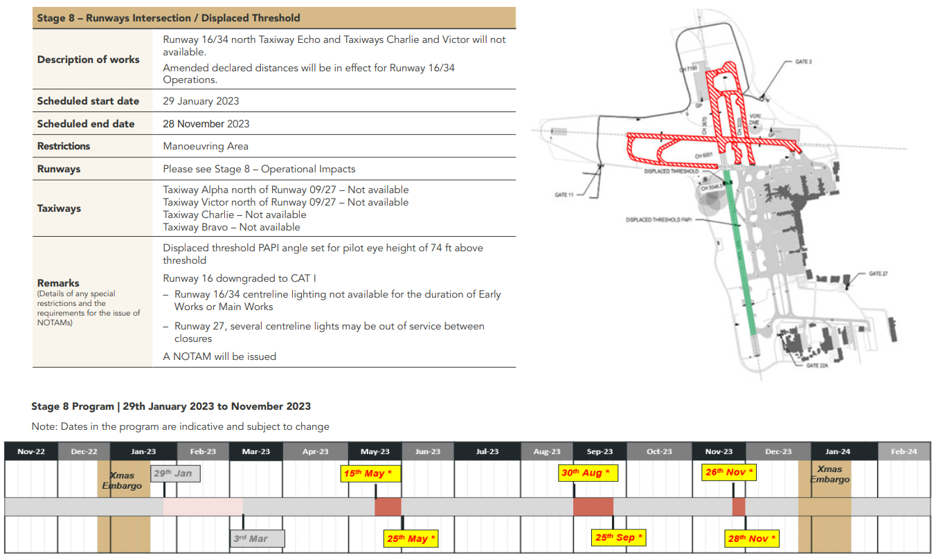Click the 'Stage 8 Program' heading

[x=171, y=406]
